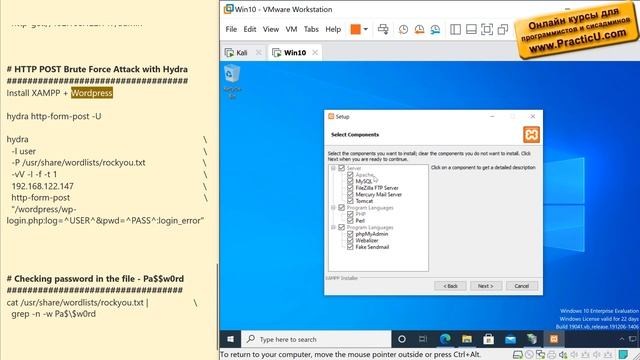Enter full screen mode icon
Screen dimensions: 640x360
(x=487, y=29)
